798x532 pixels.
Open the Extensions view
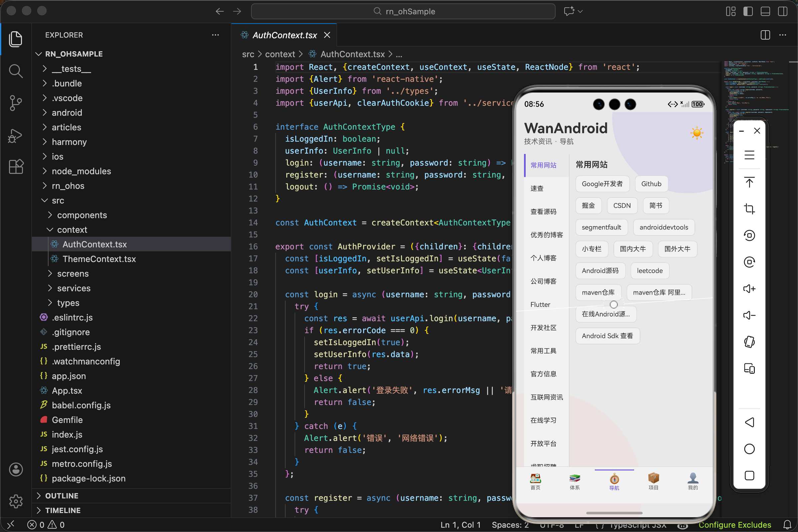pos(16,167)
